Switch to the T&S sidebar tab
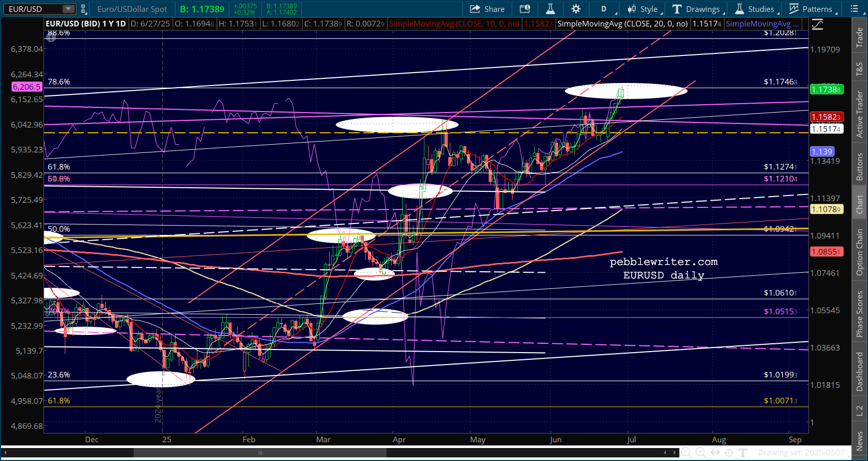Screen dimensions: 868x461 [860, 69]
